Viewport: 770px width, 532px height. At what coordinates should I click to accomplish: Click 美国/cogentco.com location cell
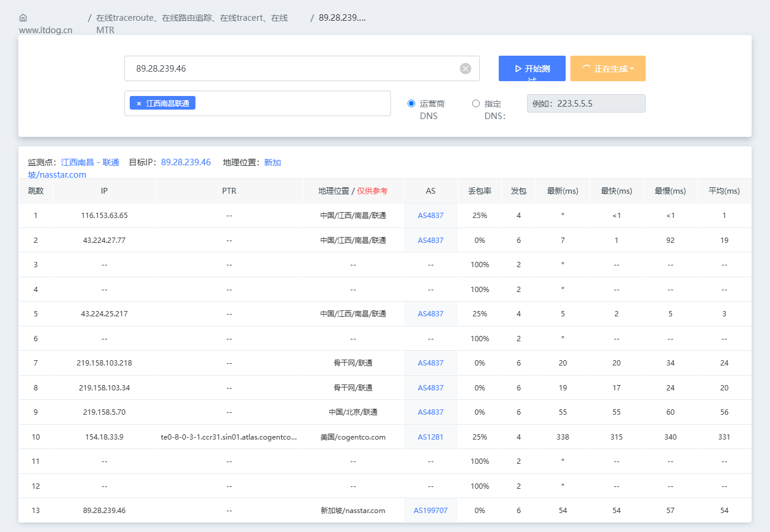point(353,437)
